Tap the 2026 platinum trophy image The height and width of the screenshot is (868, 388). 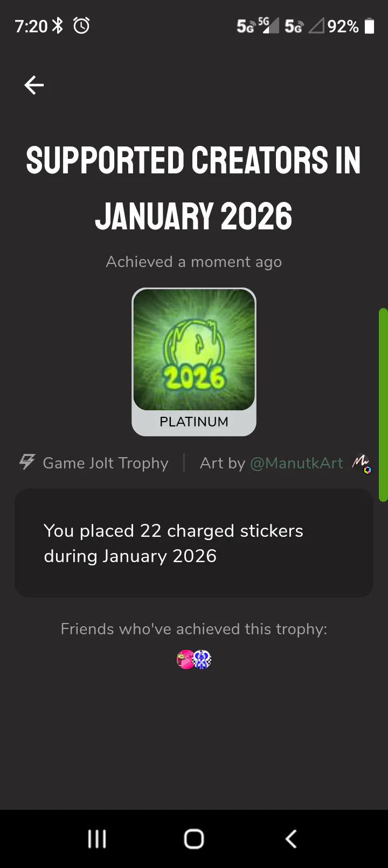pyautogui.click(x=194, y=350)
